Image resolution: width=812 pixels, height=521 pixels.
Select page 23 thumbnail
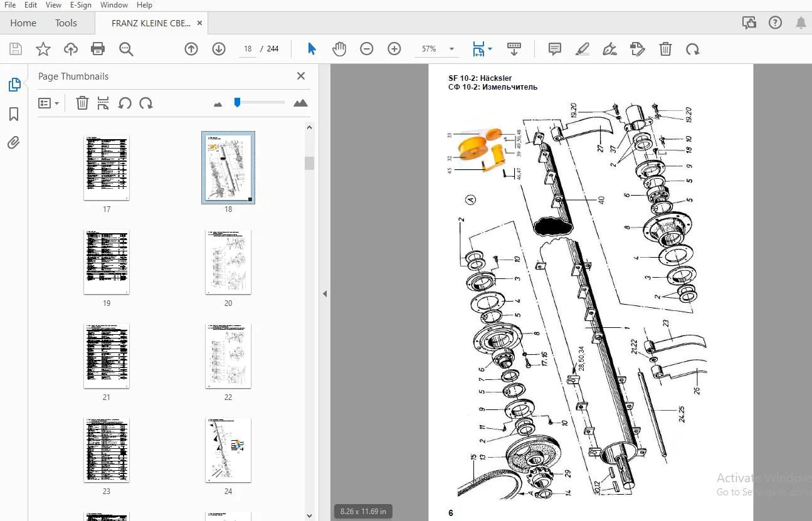click(107, 450)
